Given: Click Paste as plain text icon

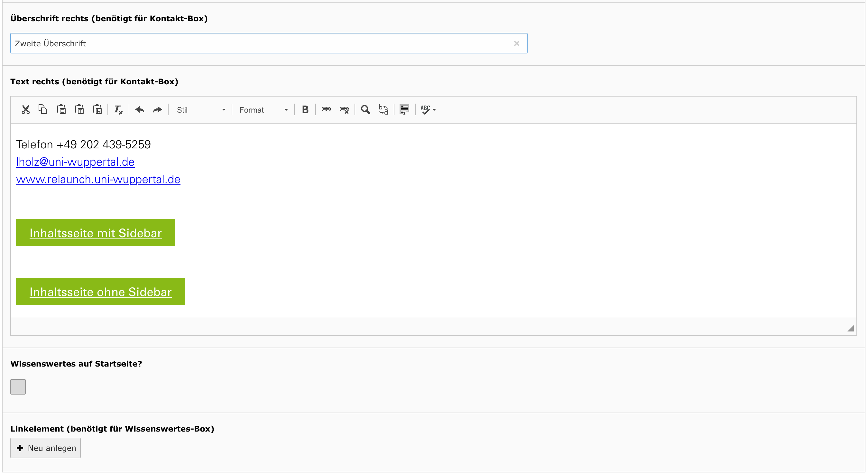Looking at the screenshot, I should [79, 109].
